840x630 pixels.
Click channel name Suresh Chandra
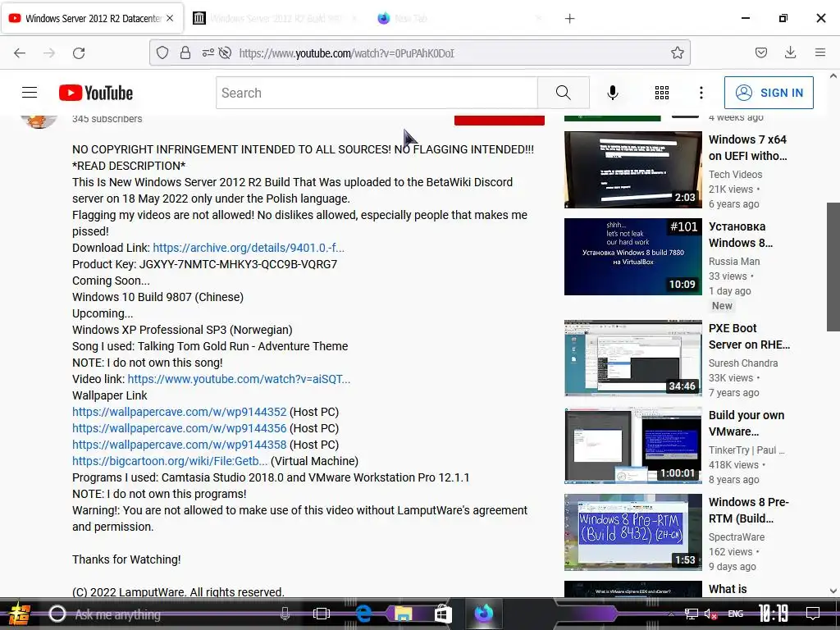(743, 363)
